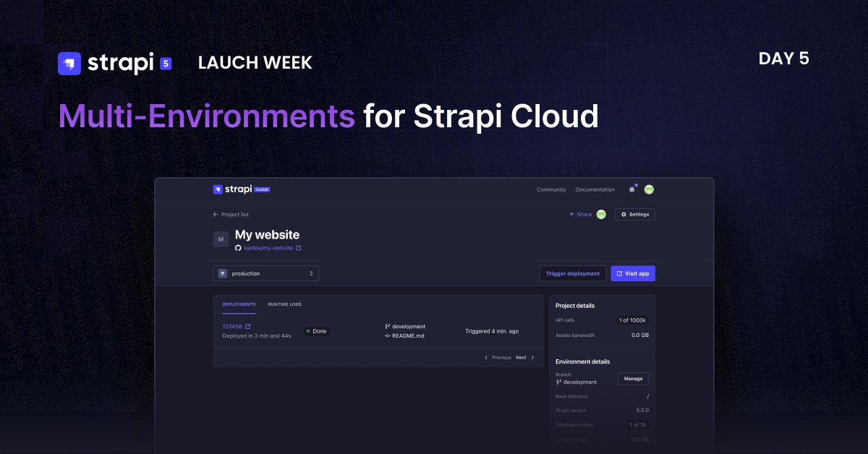The height and width of the screenshot is (454, 868).
Task: Open the production environment dropdown
Action: coord(266,273)
